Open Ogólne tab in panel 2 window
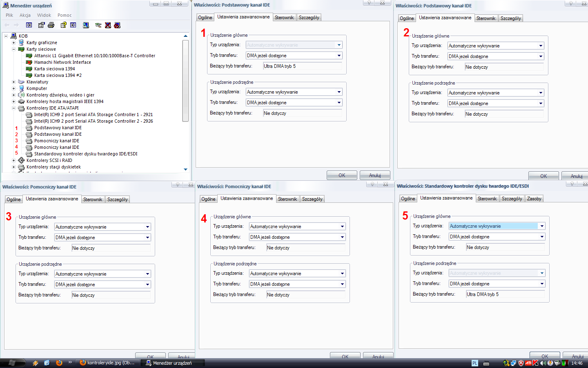The width and height of the screenshot is (588, 368). click(x=407, y=18)
